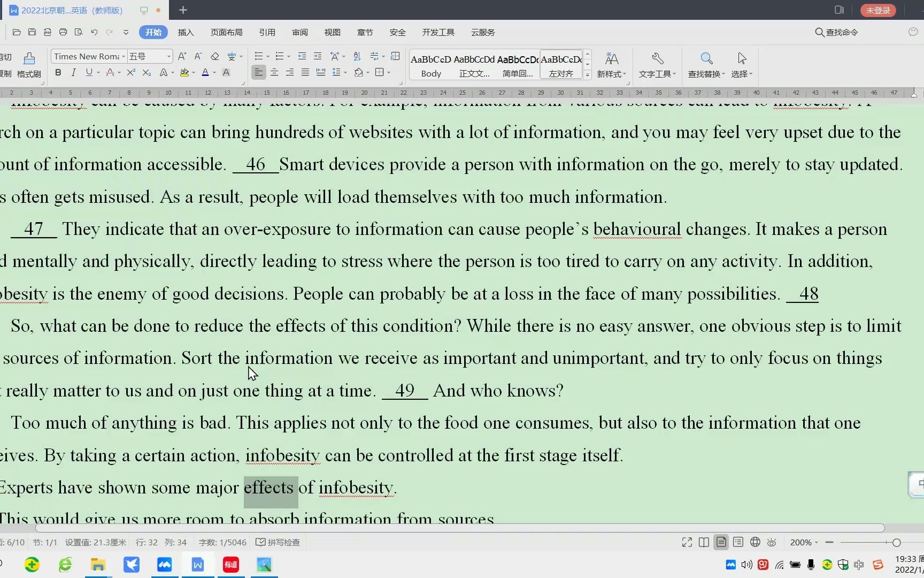
Task: Increase font size with A+ icon
Action: [182, 56]
